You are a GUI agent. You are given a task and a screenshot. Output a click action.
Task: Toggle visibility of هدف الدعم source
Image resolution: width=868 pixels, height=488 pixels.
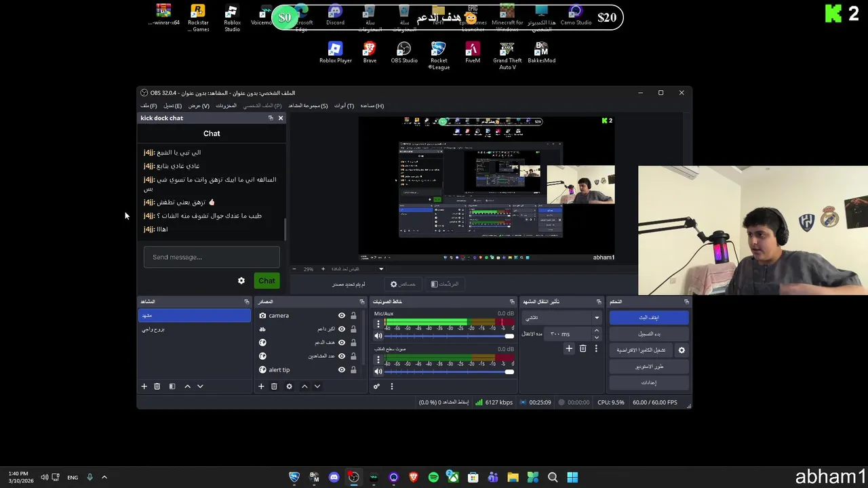(342, 342)
